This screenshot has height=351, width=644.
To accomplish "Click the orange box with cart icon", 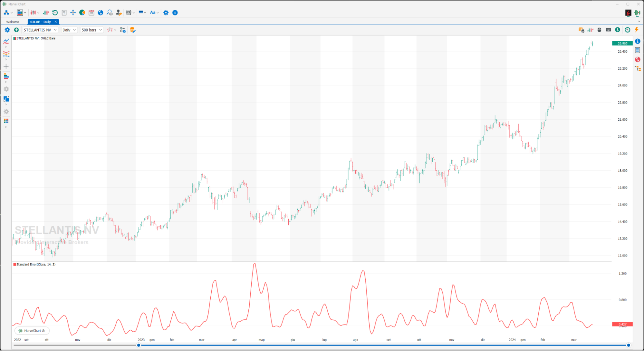I will tap(582, 30).
